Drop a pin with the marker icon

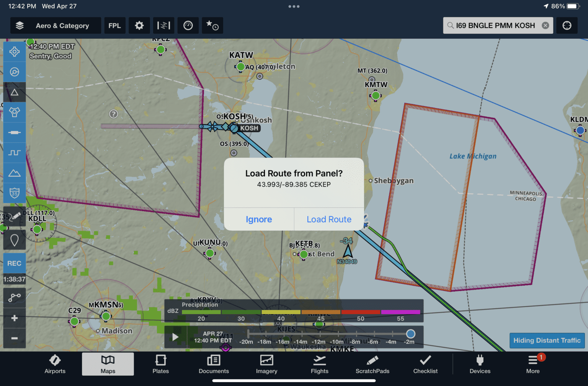[15, 240]
